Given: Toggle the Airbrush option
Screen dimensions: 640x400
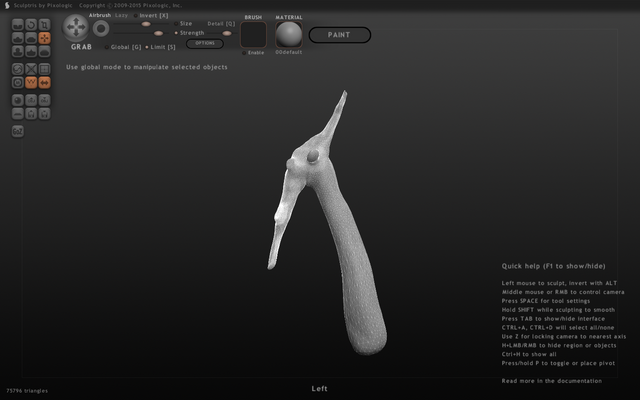Looking at the screenshot, I should pos(100,15).
